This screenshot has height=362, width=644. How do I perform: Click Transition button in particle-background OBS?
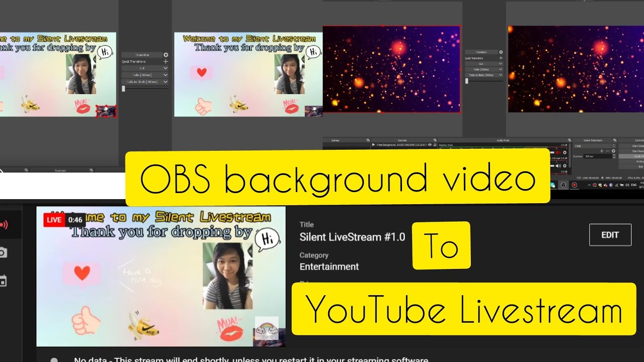[481, 52]
